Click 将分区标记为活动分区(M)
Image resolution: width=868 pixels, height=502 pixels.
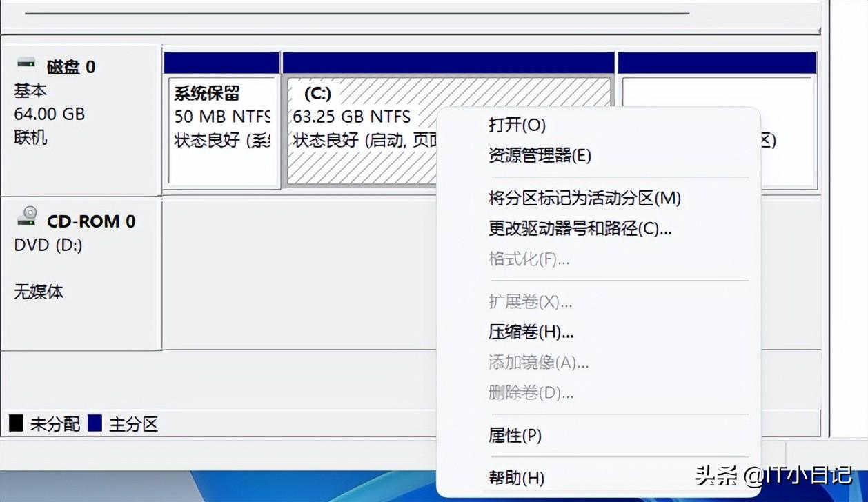click(x=584, y=199)
